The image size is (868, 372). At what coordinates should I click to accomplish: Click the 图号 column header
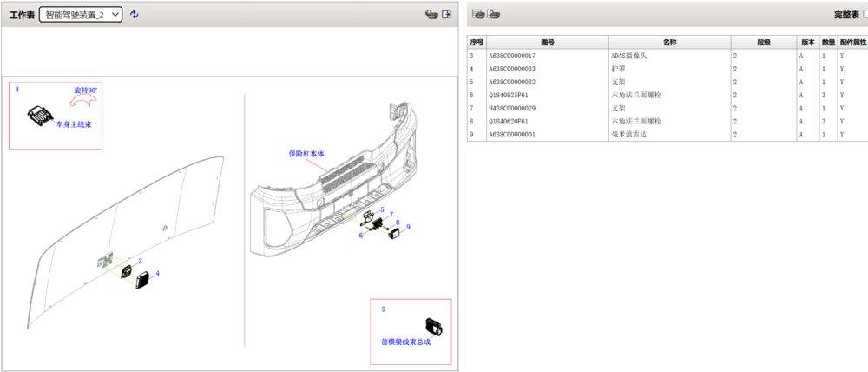(548, 42)
